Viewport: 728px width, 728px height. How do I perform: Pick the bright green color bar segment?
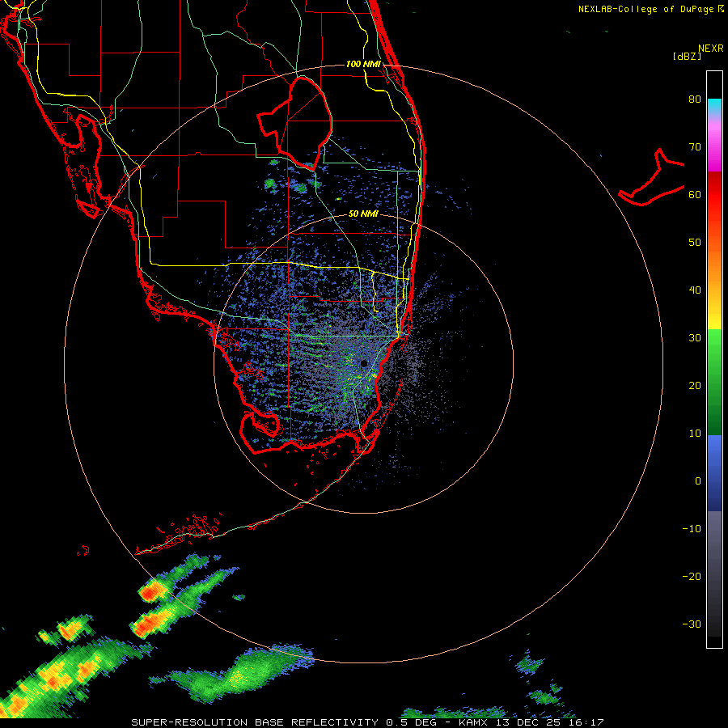click(714, 346)
